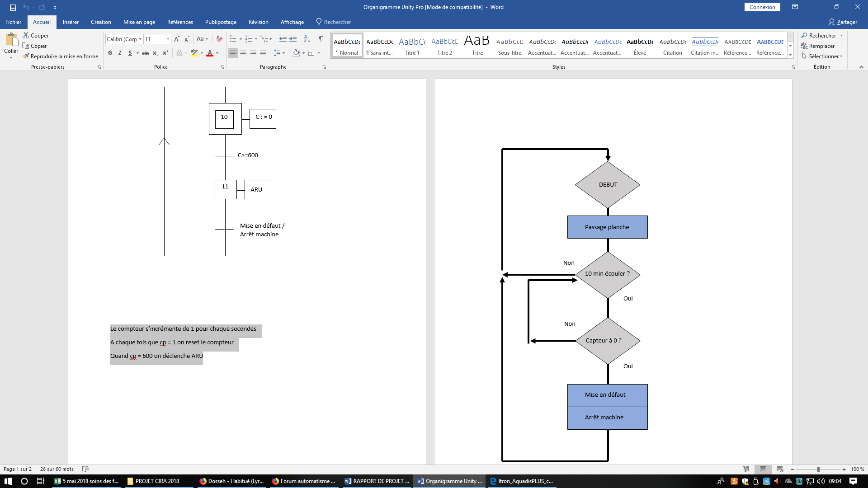Increase indent with the indent icon
The height and width of the screenshot is (488, 868).
(x=293, y=39)
